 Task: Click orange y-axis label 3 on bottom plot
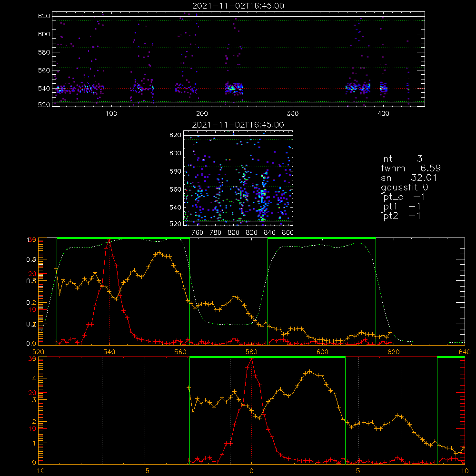tap(34, 400)
